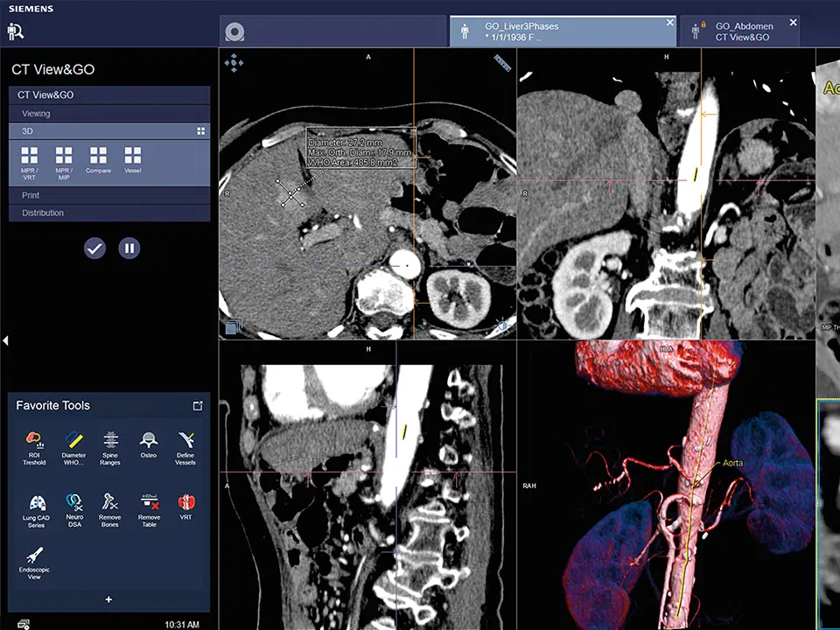
Task: Confirm with the checkmark button
Action: [x=94, y=248]
